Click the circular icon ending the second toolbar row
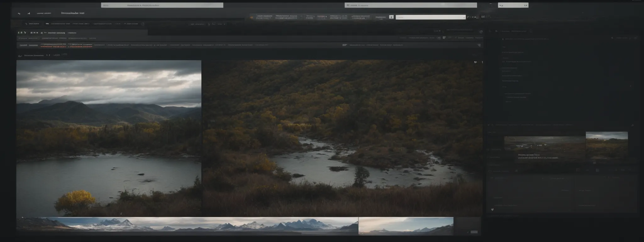The width and height of the screenshot is (644, 242). pos(142,24)
